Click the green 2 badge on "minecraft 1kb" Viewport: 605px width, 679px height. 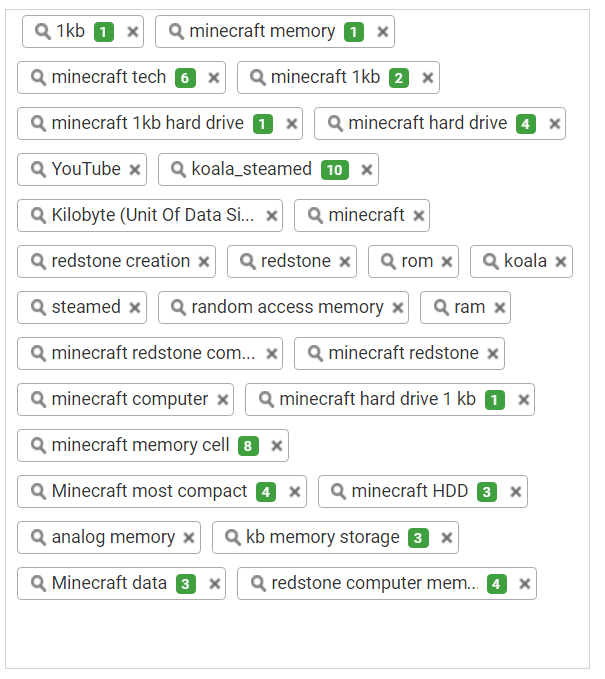coord(399,78)
